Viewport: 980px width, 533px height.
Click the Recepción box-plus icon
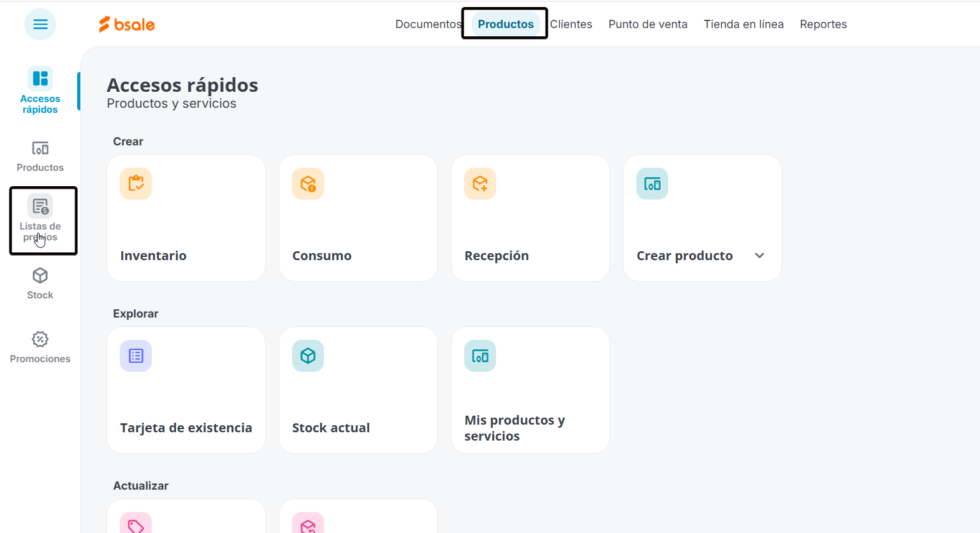pyautogui.click(x=480, y=184)
